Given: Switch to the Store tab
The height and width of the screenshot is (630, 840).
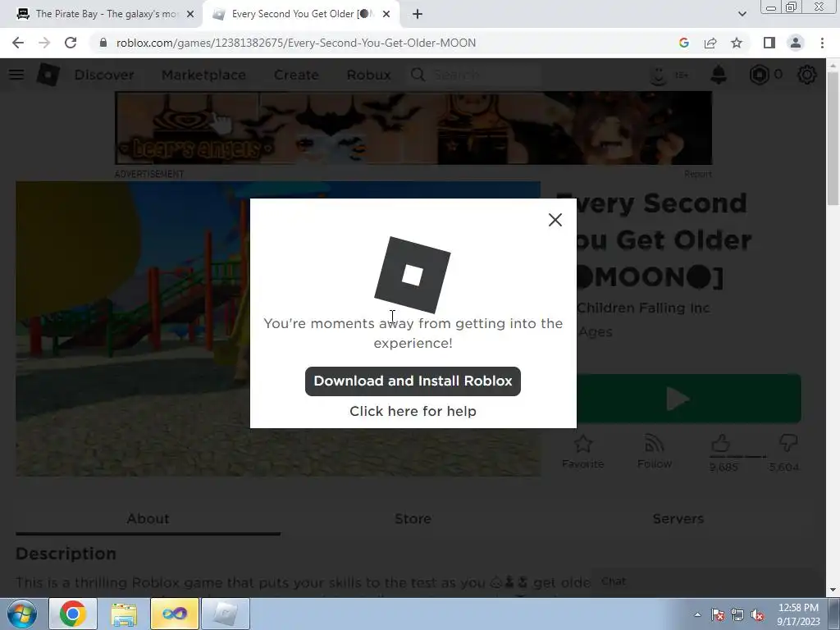Looking at the screenshot, I should [x=413, y=518].
